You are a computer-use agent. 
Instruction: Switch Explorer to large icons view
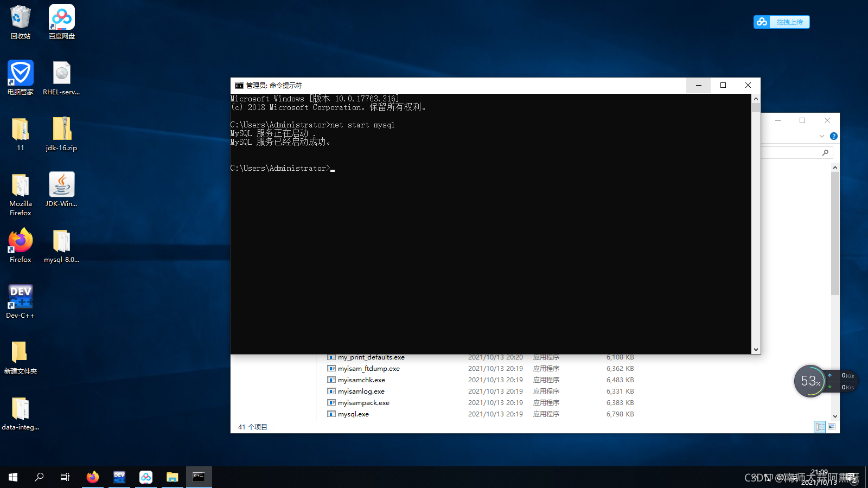[832, 427]
